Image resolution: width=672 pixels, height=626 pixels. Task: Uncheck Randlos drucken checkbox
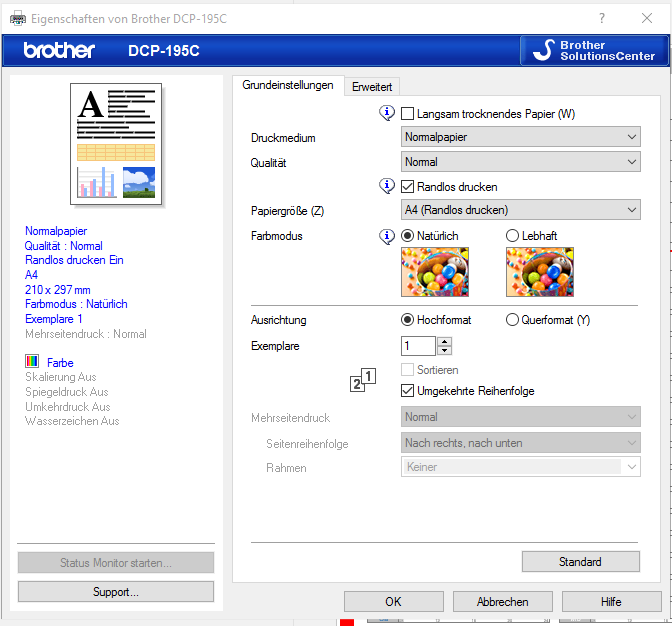tap(407, 186)
